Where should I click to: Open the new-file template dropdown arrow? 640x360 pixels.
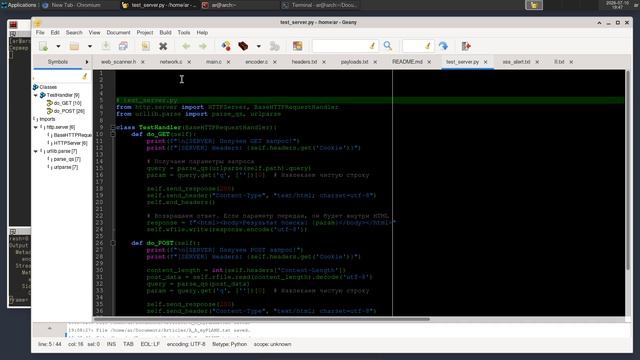(x=58, y=46)
